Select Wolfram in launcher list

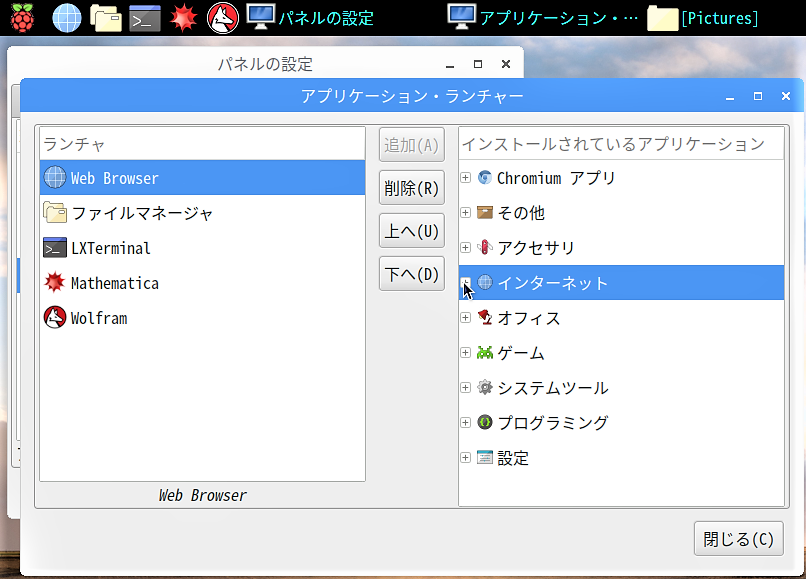[x=203, y=317]
